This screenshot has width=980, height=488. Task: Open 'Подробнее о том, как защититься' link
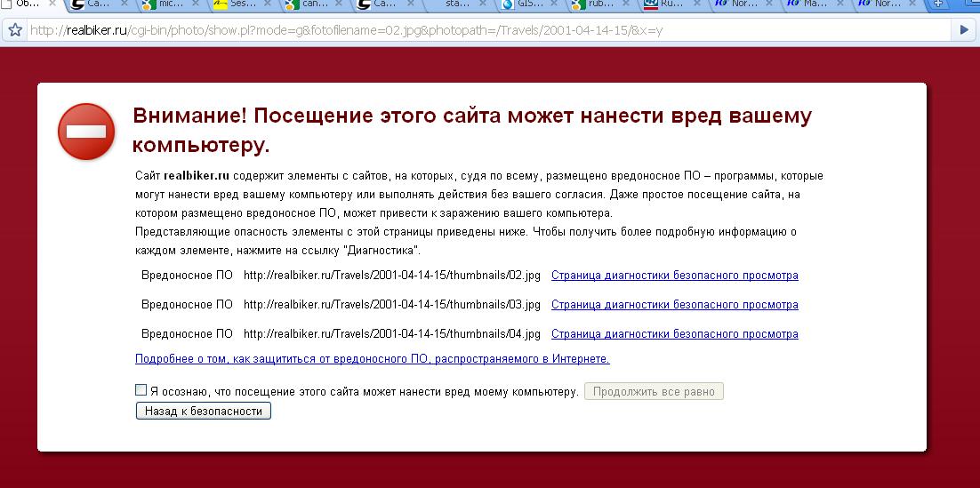point(372,359)
